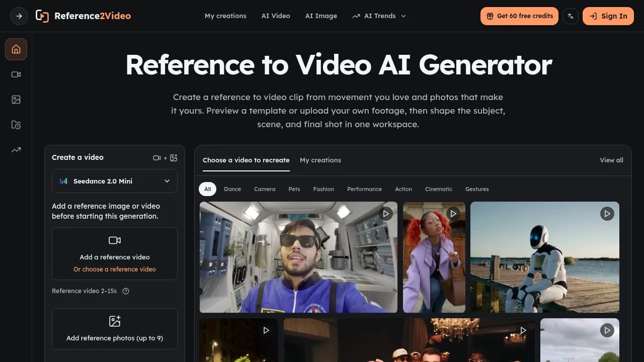
Task: Click the language translate icon
Action: click(x=571, y=16)
